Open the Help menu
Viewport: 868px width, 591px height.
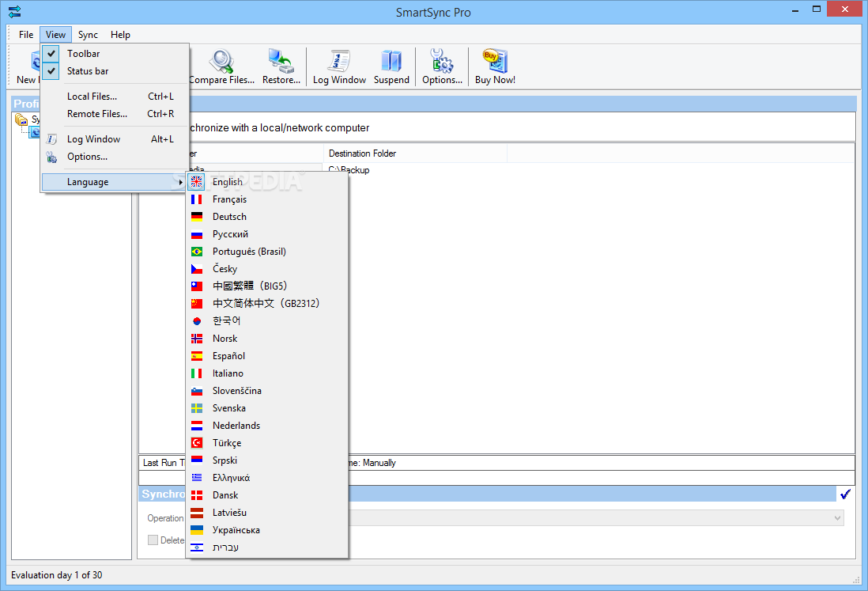coord(120,34)
